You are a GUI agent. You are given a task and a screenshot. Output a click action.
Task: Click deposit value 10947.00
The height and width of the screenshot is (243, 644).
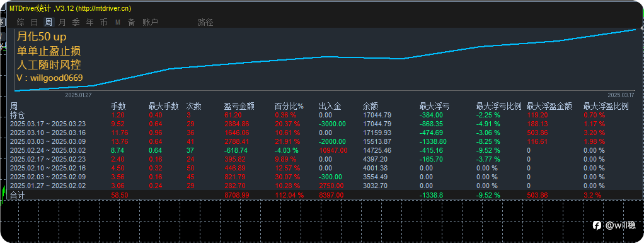(x=333, y=150)
